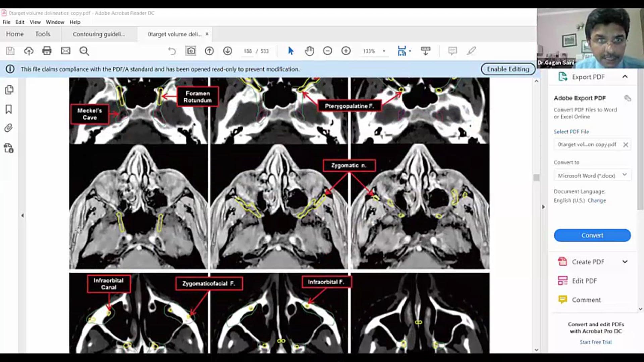This screenshot has height=362, width=644.
Task: Go to the next page with down arrow
Action: pos(228,51)
